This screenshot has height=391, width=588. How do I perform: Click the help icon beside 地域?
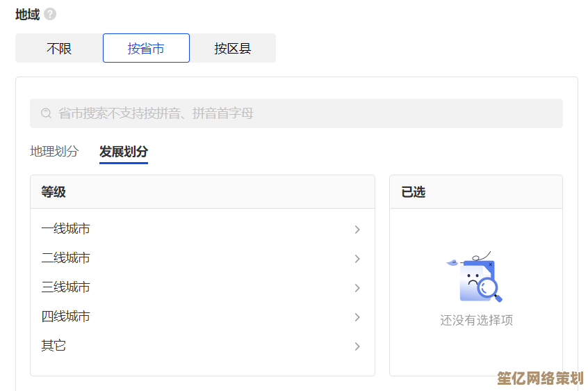50,14
